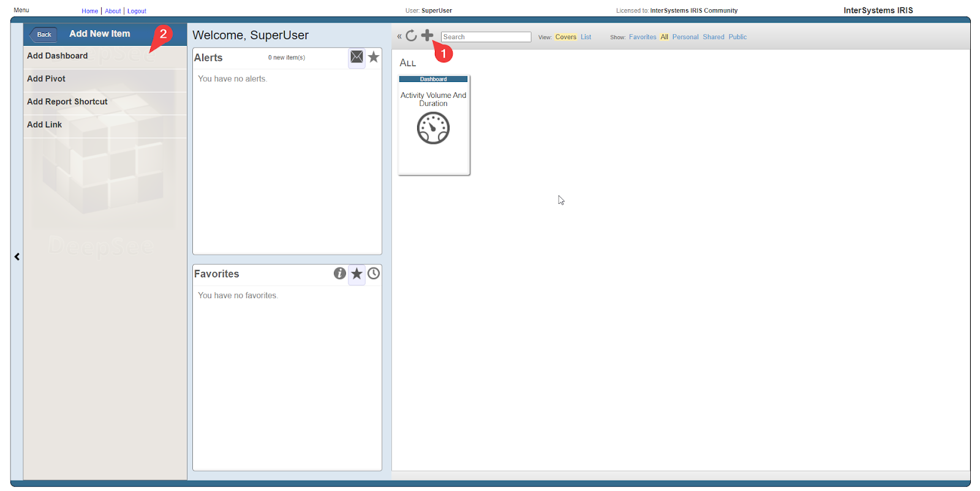Screen dimensions: 980x491
Task: Select Add Dashboard from menu
Action: point(58,56)
